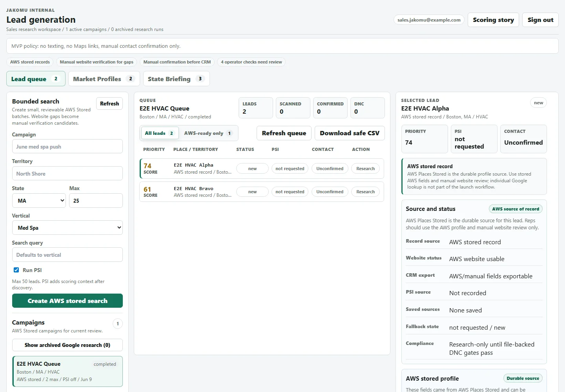Screen dimensions: 565x392
Task: Click the 4 operator checks need review chip
Action: point(252,62)
